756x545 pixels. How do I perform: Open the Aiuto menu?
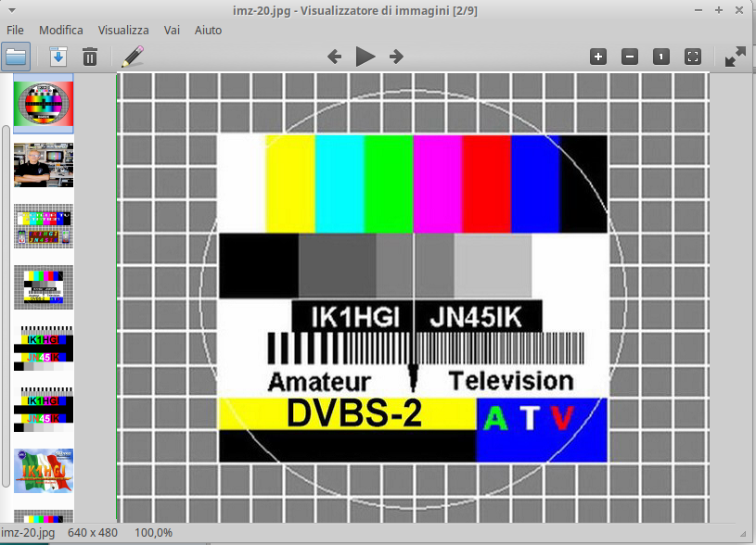(x=209, y=30)
